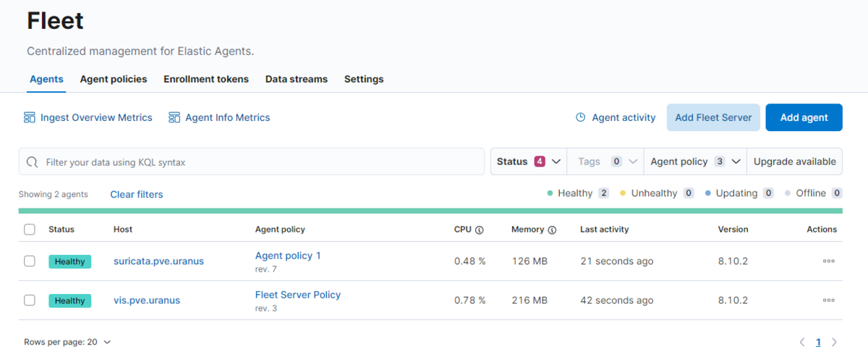Viewport: 868px width, 362px height.
Task: Click the CPU column info icon
Action: [479, 230]
